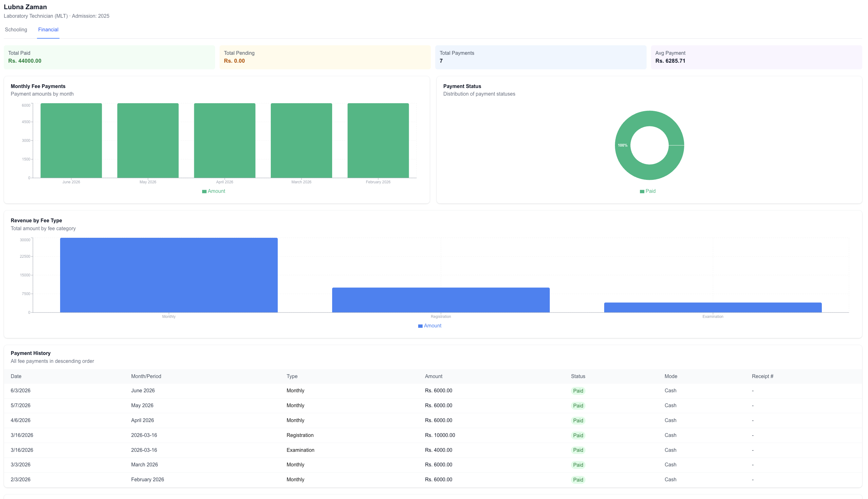This screenshot has height=499, width=868.
Task: Select the Registration revenue bar
Action: pos(441,300)
